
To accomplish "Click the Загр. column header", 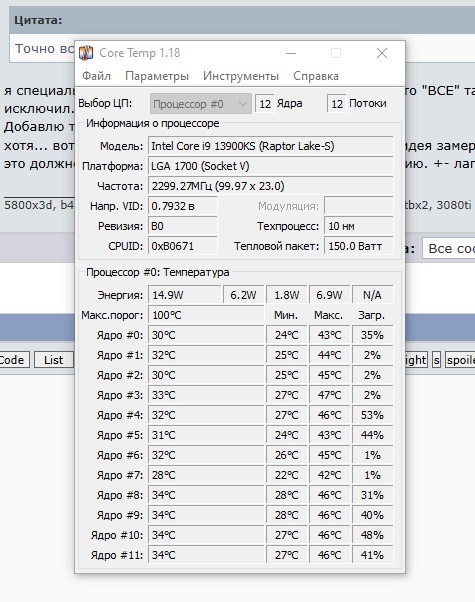I will coord(371,315).
